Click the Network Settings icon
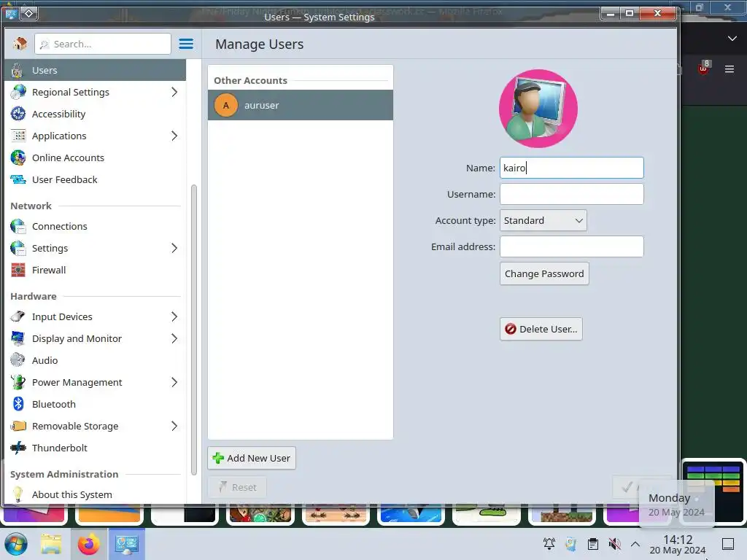747x560 pixels. pyautogui.click(x=18, y=248)
